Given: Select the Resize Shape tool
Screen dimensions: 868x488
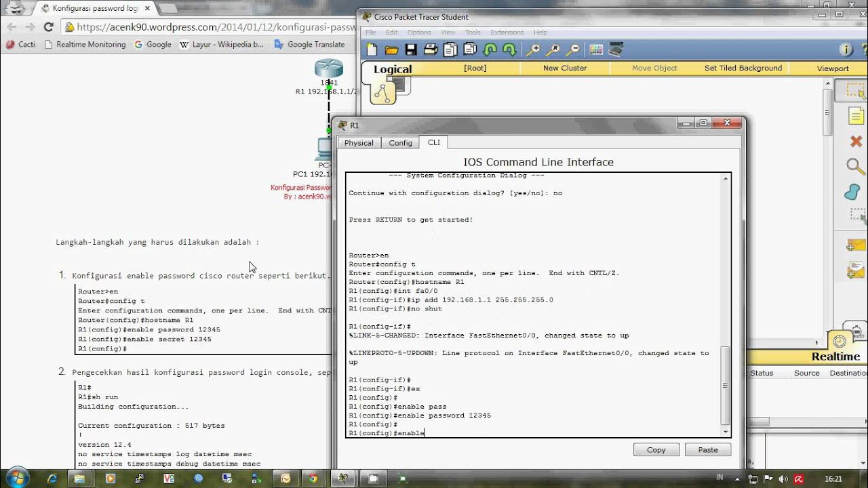Looking at the screenshot, I should pyautogui.click(x=858, y=216).
